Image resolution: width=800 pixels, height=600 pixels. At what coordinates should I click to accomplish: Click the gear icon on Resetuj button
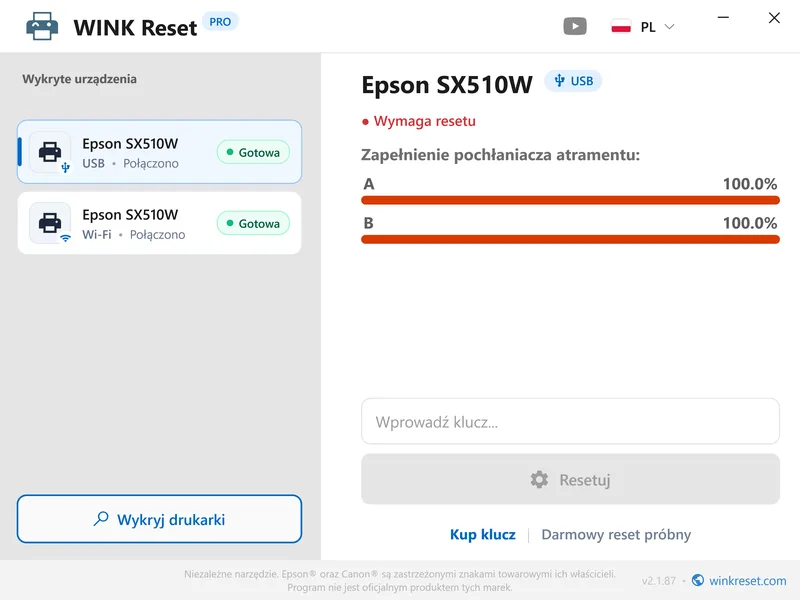539,480
